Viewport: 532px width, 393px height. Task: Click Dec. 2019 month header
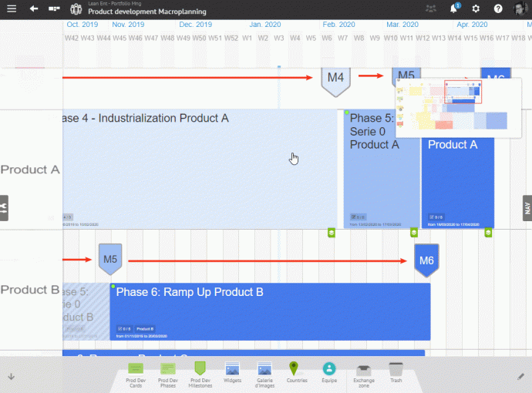point(195,25)
